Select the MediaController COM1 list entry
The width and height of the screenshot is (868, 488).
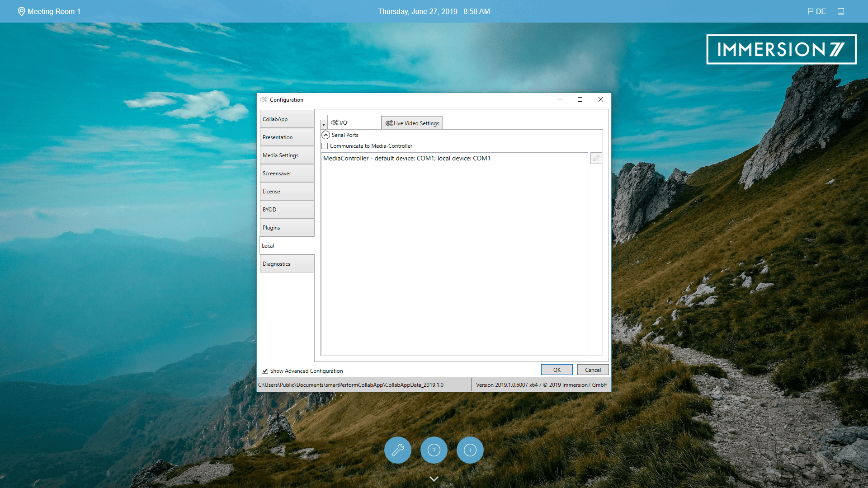tap(406, 158)
